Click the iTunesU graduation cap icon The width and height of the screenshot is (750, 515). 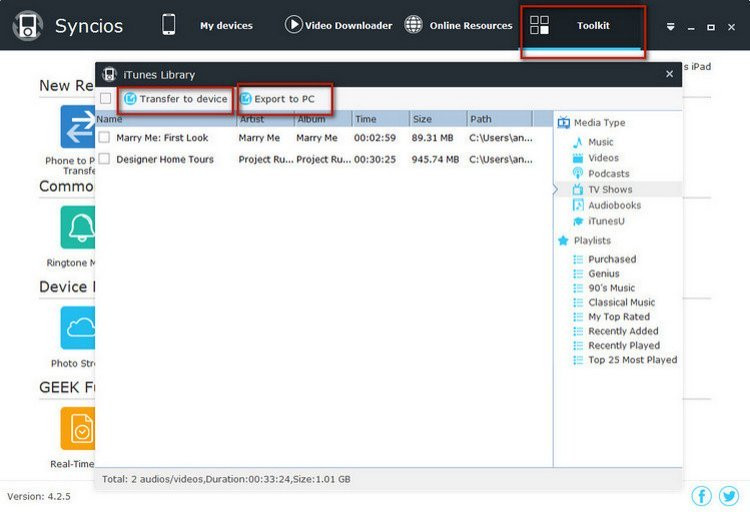coord(578,221)
